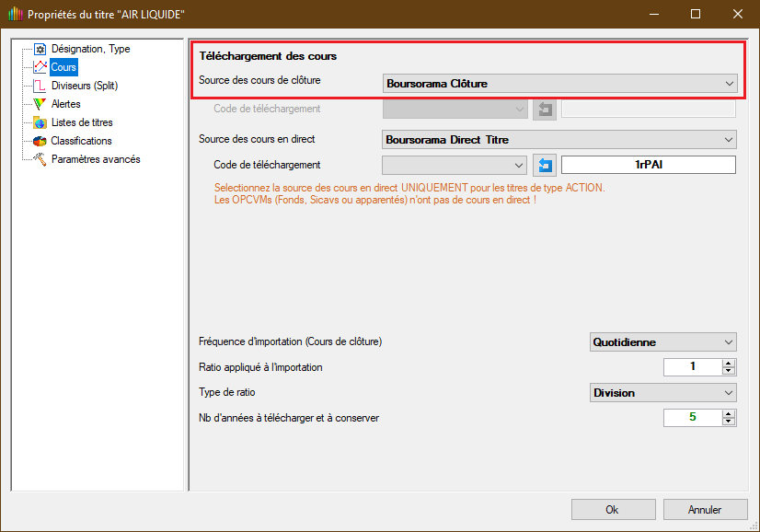The height and width of the screenshot is (532, 760).
Task: Select Alertes in the left tree
Action: point(66,104)
